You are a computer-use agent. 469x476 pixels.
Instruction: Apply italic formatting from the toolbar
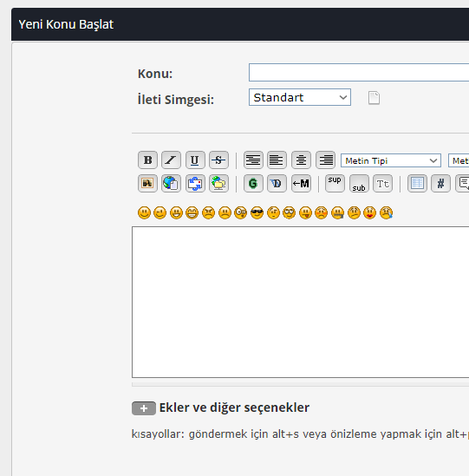[x=171, y=160]
